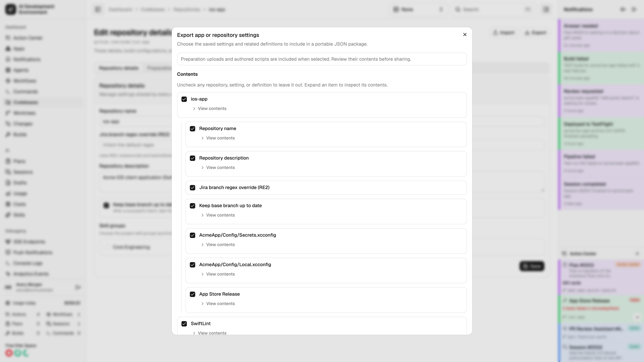Click the black Save button behind the dialog
Viewport: 644px width, 362px height.
tap(532, 266)
